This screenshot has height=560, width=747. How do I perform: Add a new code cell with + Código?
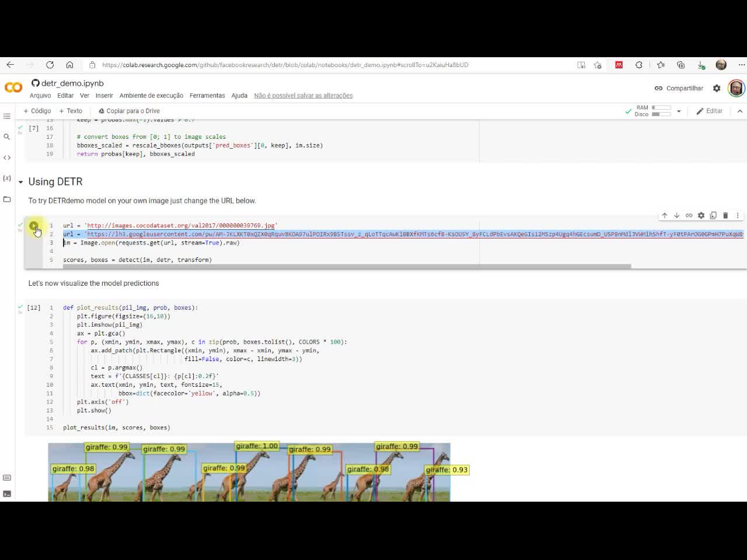click(37, 111)
